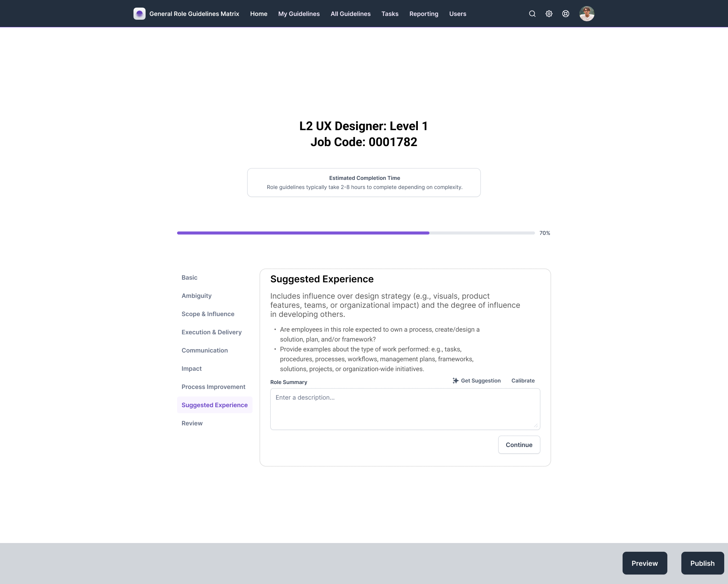This screenshot has width=728, height=584.
Task: Open My Guidelines in the top nav
Action: (x=299, y=14)
